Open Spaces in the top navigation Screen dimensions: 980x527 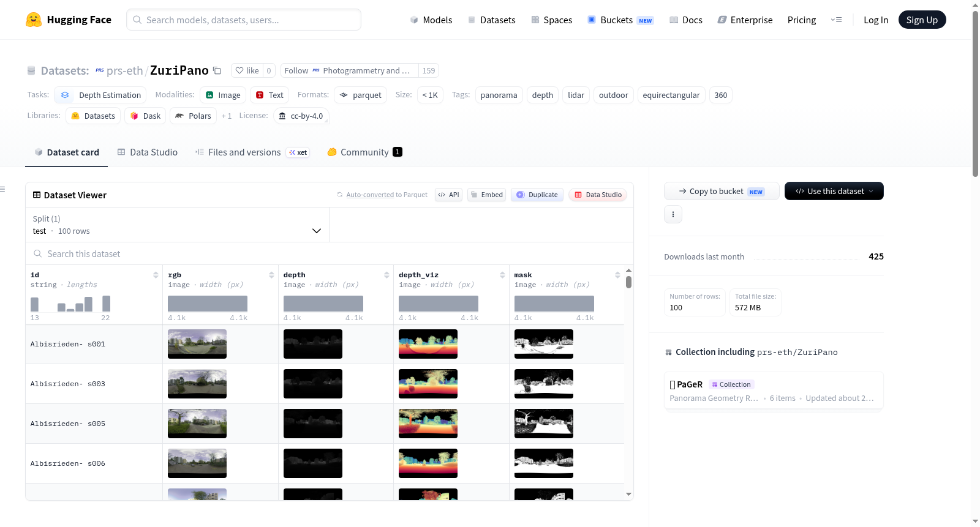click(x=552, y=20)
